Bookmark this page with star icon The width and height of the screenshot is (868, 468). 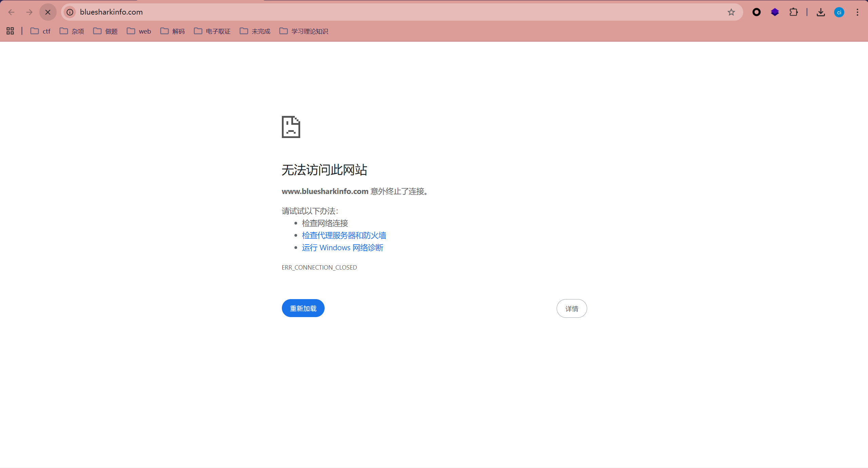(x=731, y=12)
